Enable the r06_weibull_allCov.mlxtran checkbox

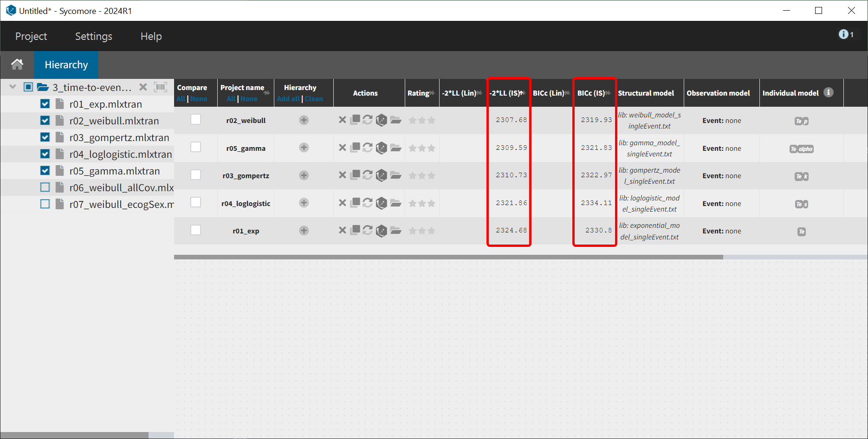pyautogui.click(x=45, y=187)
